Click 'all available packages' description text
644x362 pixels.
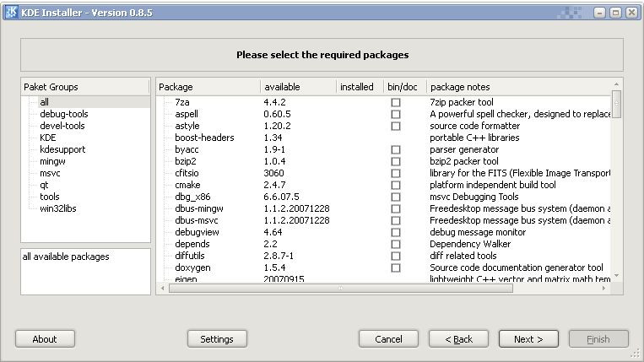pos(66,257)
